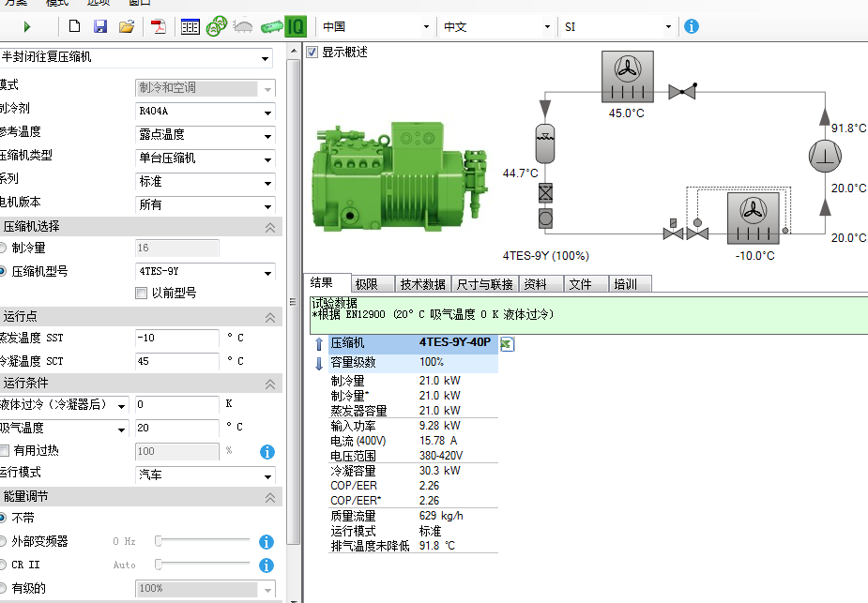Viewport: 868px width, 603px height.
Task: Click the liquid receiver symbol in diagram
Action: pyautogui.click(x=545, y=143)
